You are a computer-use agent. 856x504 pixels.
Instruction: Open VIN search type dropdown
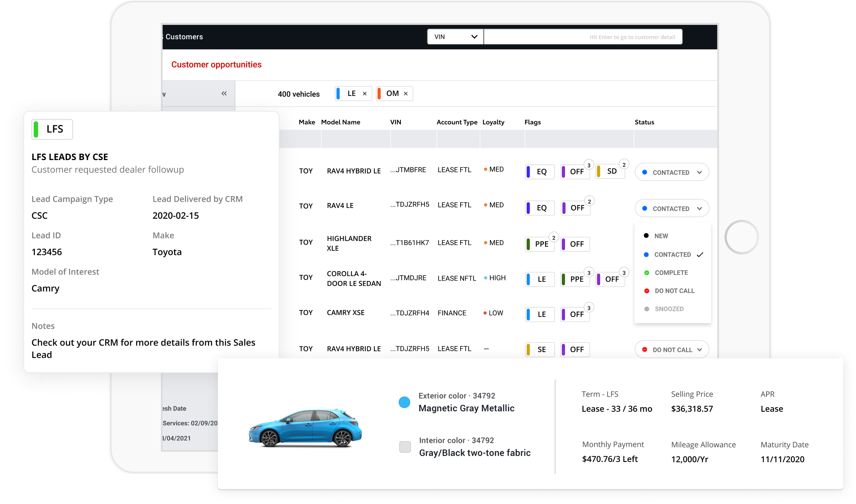[455, 37]
